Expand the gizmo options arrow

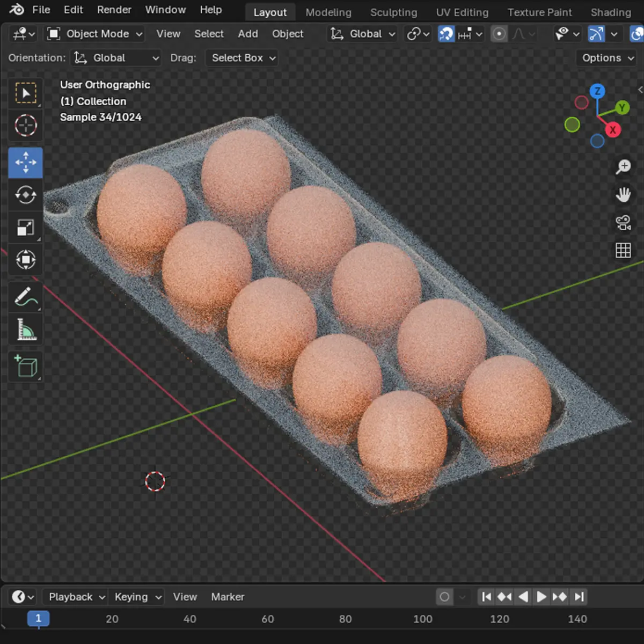click(614, 34)
